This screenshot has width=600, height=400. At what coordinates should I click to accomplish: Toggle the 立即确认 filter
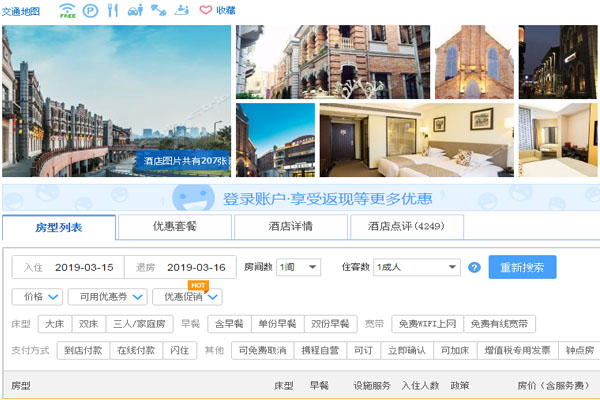coord(407,351)
